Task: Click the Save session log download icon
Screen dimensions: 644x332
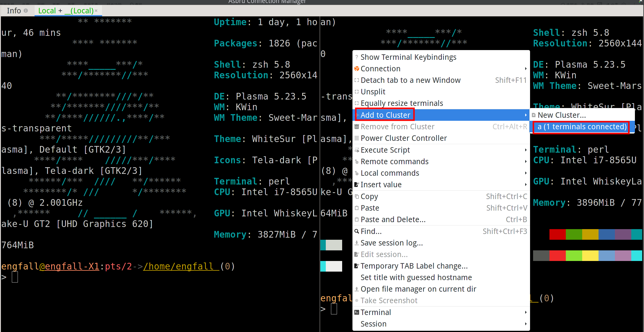Action: coord(357,243)
